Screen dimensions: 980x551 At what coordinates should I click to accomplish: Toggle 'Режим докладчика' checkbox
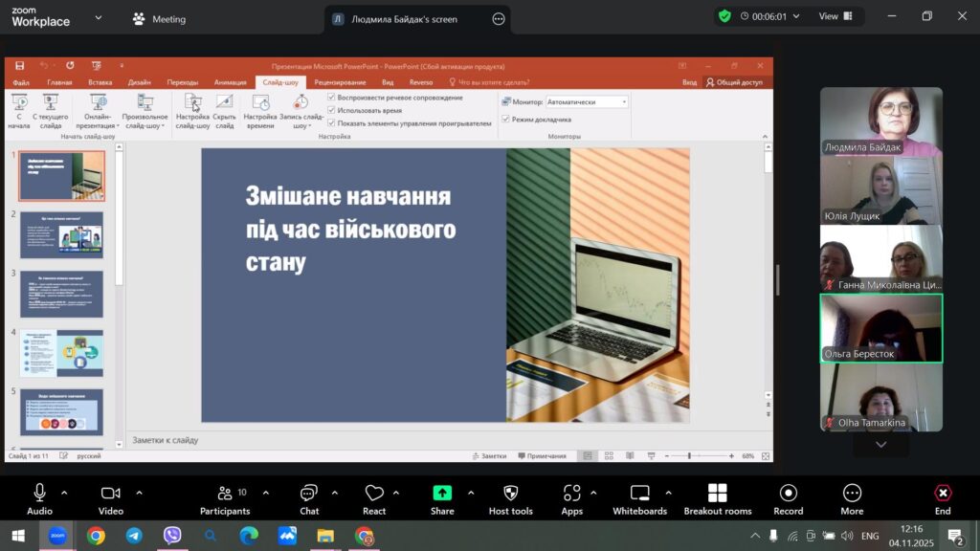click(x=505, y=120)
